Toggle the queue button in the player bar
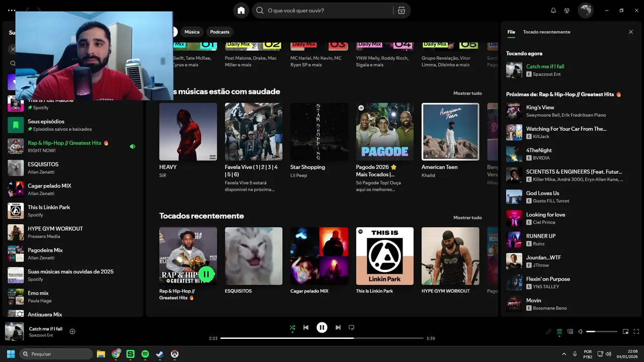The image size is (644, 362). pyautogui.click(x=559, y=331)
